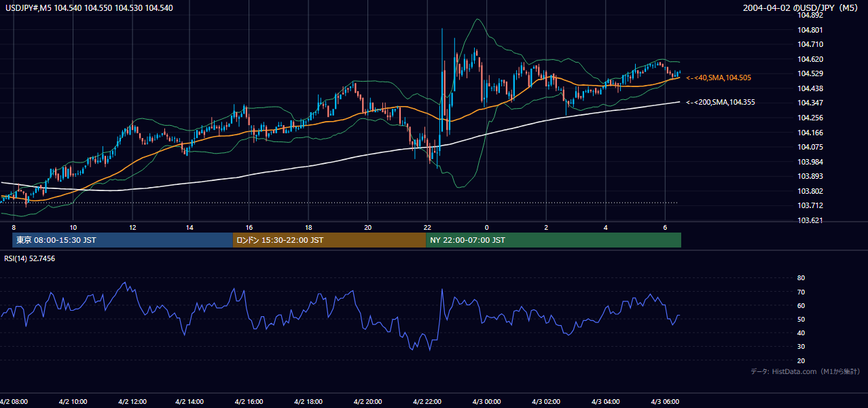Click the 4/2 12:00 date label
Image resolution: width=868 pixels, height=408 pixels.
[132, 401]
